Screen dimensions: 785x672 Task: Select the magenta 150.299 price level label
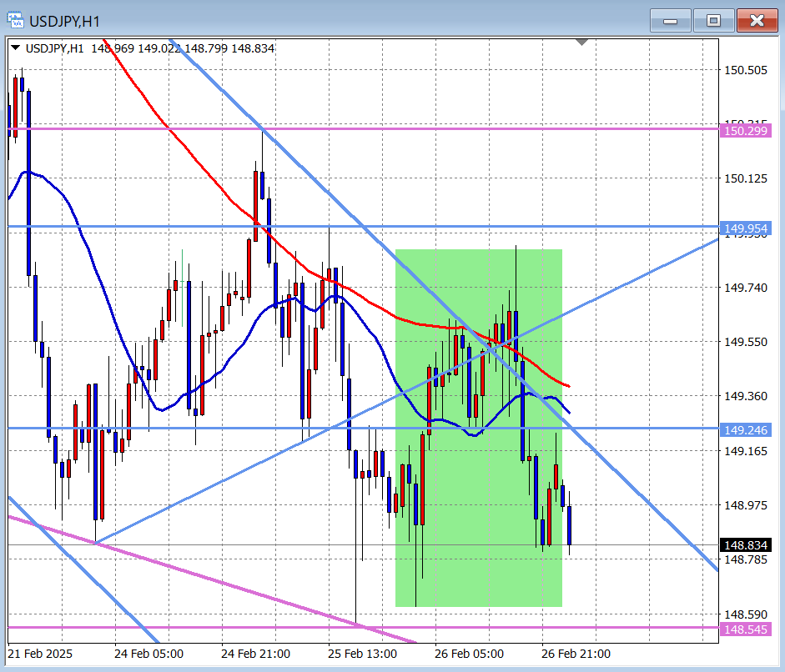(747, 130)
